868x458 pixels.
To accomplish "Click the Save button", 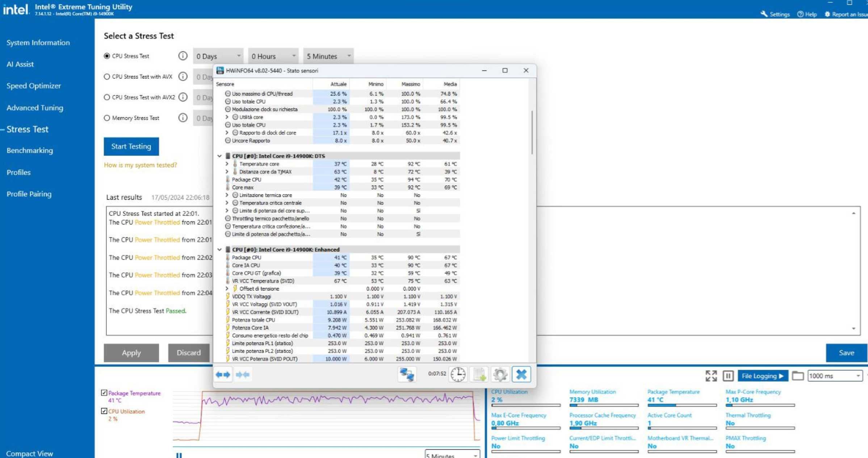I will (x=846, y=353).
